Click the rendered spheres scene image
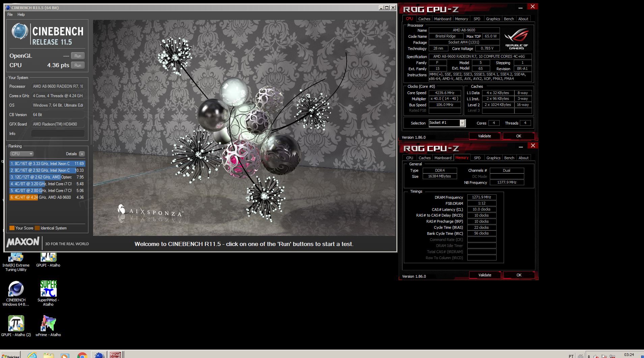Image resolution: width=644 pixels, height=358 pixels. pyautogui.click(x=244, y=128)
